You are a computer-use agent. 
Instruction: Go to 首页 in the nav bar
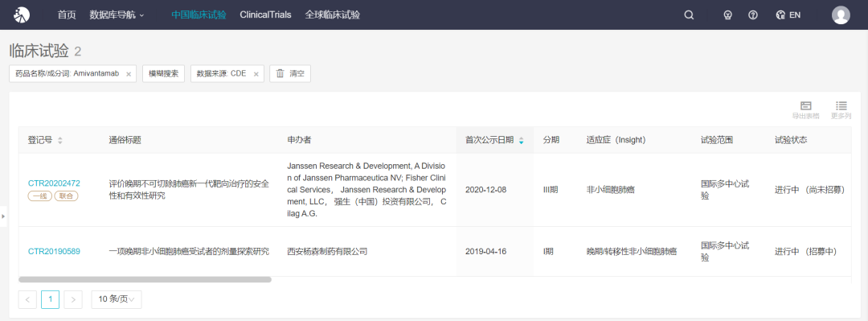pos(67,15)
